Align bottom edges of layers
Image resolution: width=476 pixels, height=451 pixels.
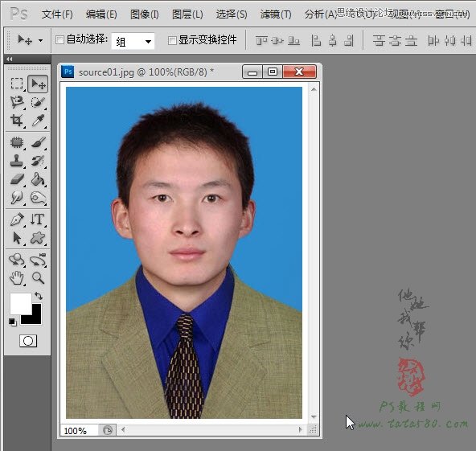pos(293,40)
